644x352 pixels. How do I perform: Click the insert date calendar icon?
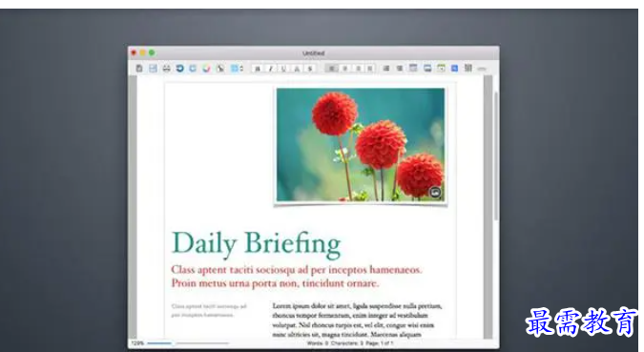tap(441, 68)
